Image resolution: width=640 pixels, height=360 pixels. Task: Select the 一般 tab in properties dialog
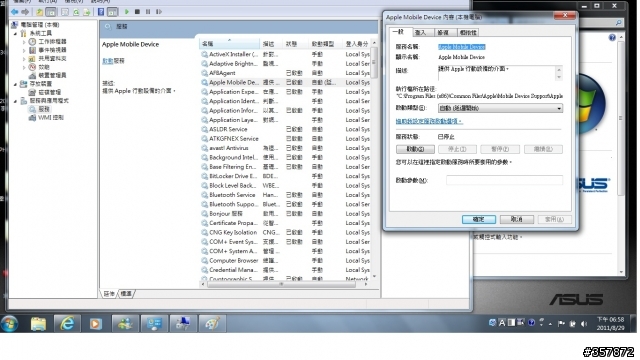coord(399,31)
